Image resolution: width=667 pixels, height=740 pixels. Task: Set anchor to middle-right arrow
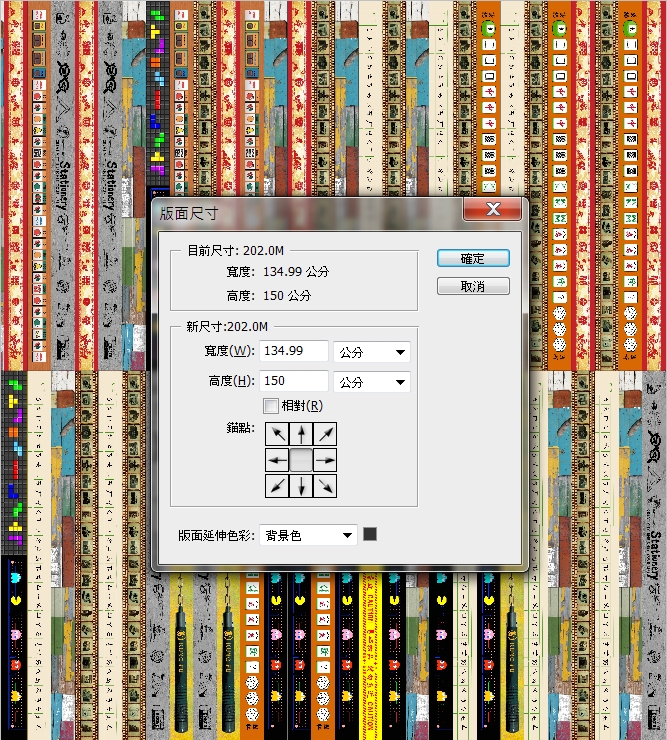(325, 460)
